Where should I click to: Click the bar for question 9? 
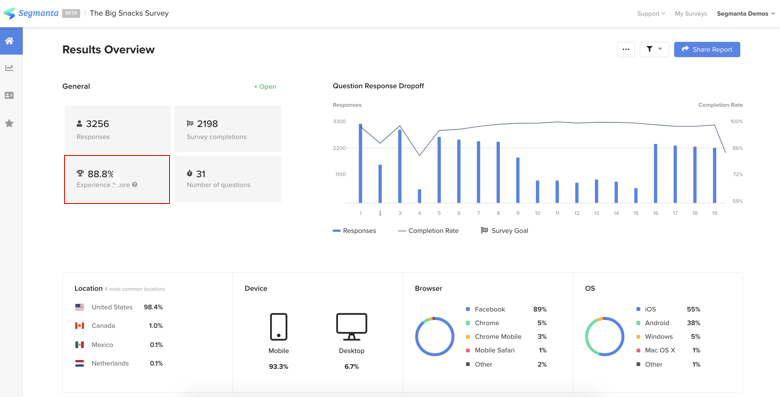click(x=518, y=180)
